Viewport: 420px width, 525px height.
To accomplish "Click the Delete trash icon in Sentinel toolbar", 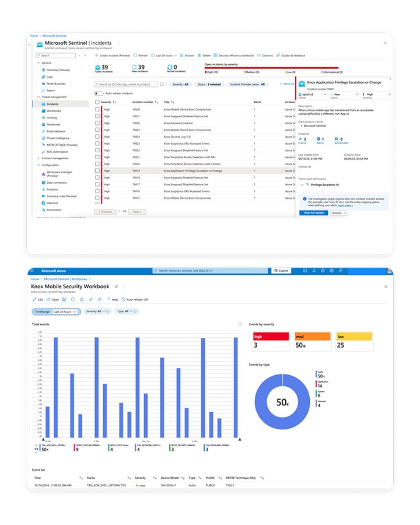I will pos(199,55).
